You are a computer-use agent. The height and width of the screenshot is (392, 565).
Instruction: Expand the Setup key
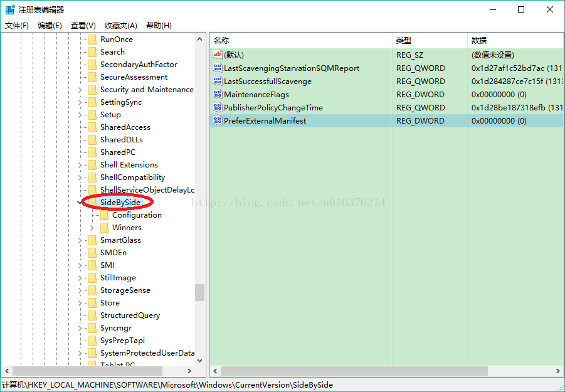pyautogui.click(x=80, y=115)
